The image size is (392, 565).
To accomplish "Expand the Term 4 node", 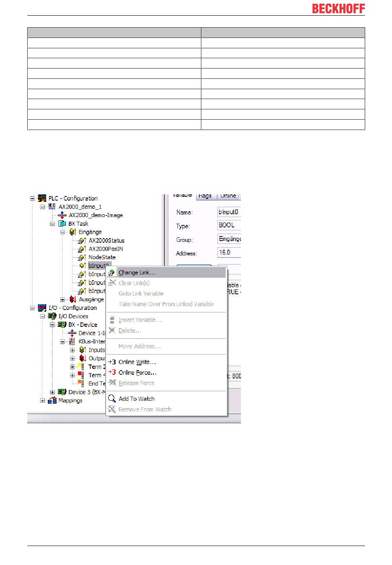I will point(73,375).
